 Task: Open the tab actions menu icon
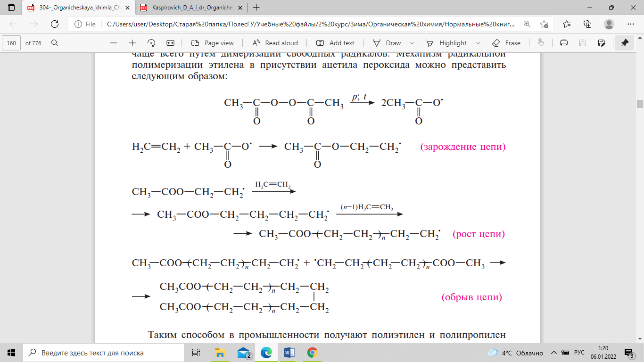pyautogui.click(x=11, y=8)
